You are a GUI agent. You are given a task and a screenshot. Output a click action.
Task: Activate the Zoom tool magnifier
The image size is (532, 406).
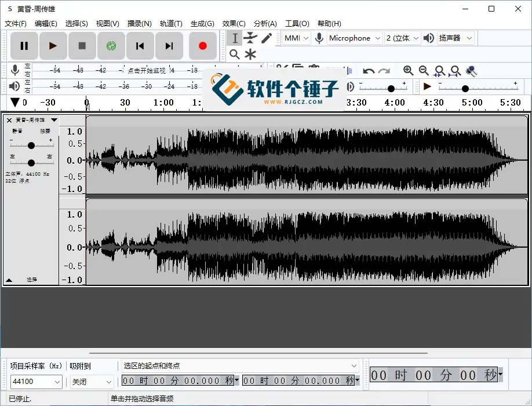235,54
